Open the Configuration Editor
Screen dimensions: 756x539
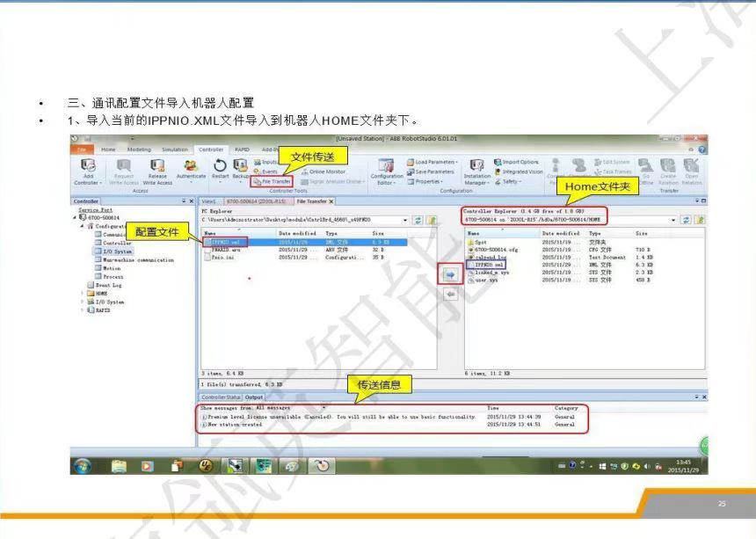387,171
